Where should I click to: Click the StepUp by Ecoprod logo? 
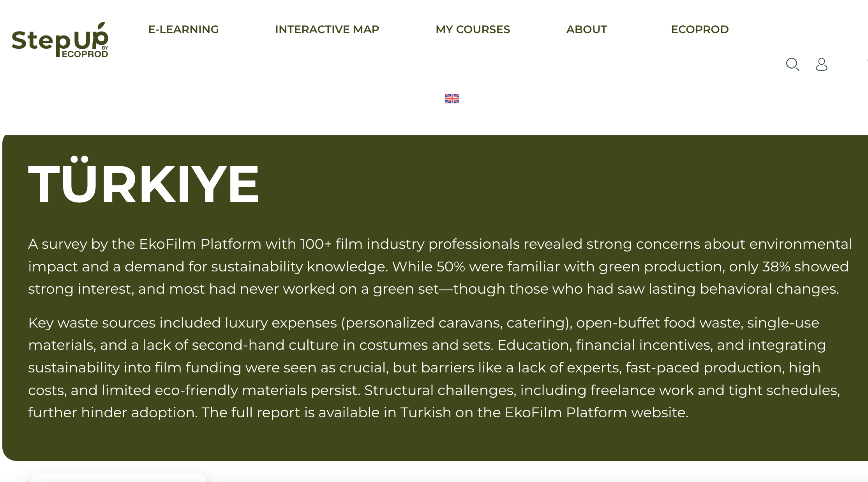[x=60, y=40]
